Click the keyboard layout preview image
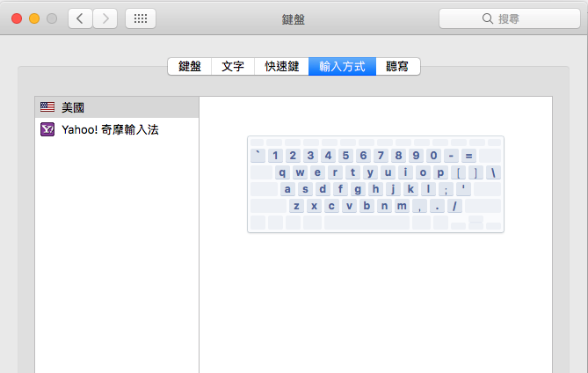588x373 pixels. (375, 184)
